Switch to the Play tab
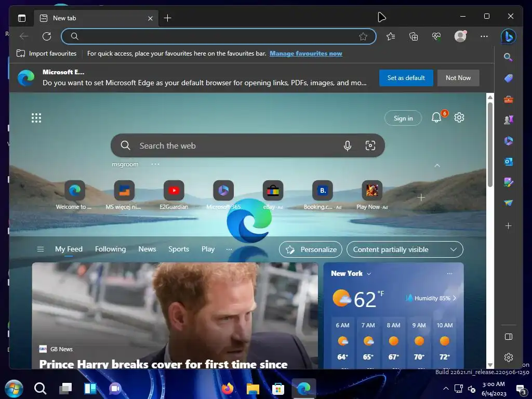This screenshot has height=399, width=532. [208, 249]
